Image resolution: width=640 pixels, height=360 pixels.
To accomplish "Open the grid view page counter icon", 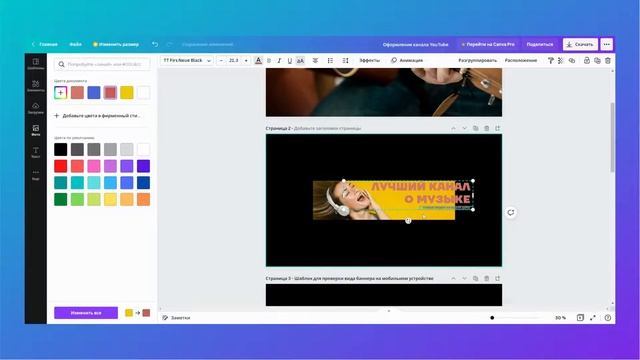I will pos(580,318).
